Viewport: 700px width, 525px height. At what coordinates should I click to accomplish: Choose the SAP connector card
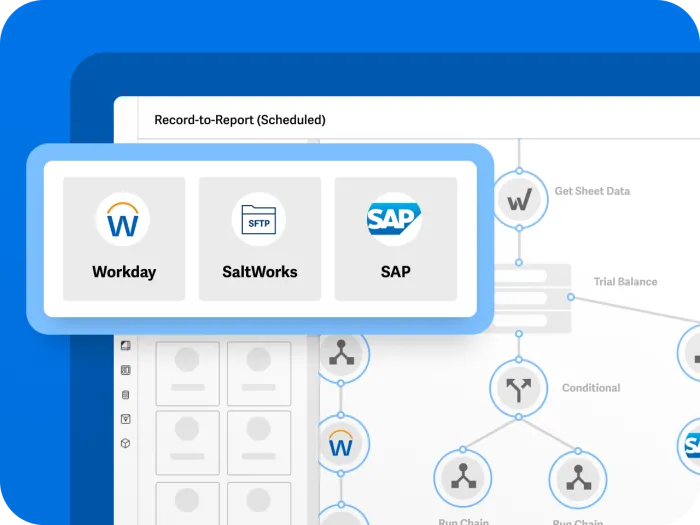[395, 238]
